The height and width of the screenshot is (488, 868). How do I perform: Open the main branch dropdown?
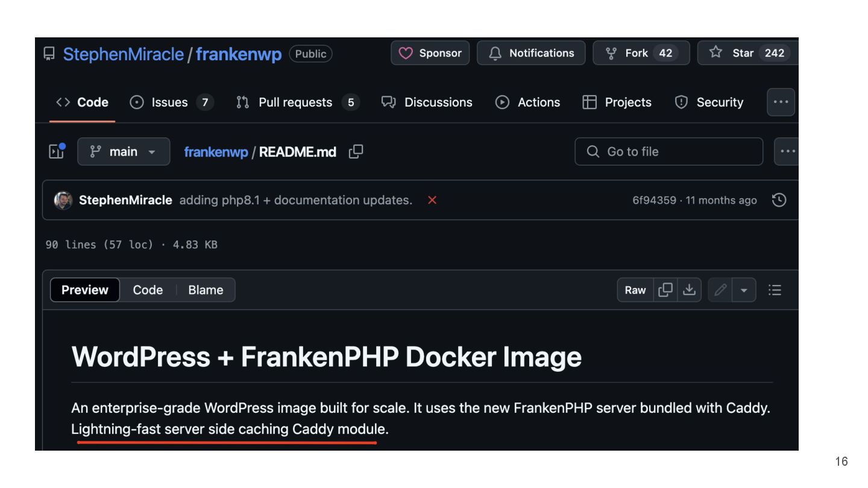click(124, 152)
